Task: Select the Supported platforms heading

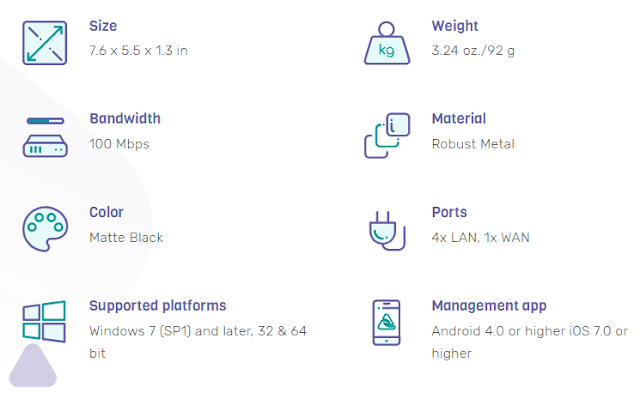Action: 158,306
